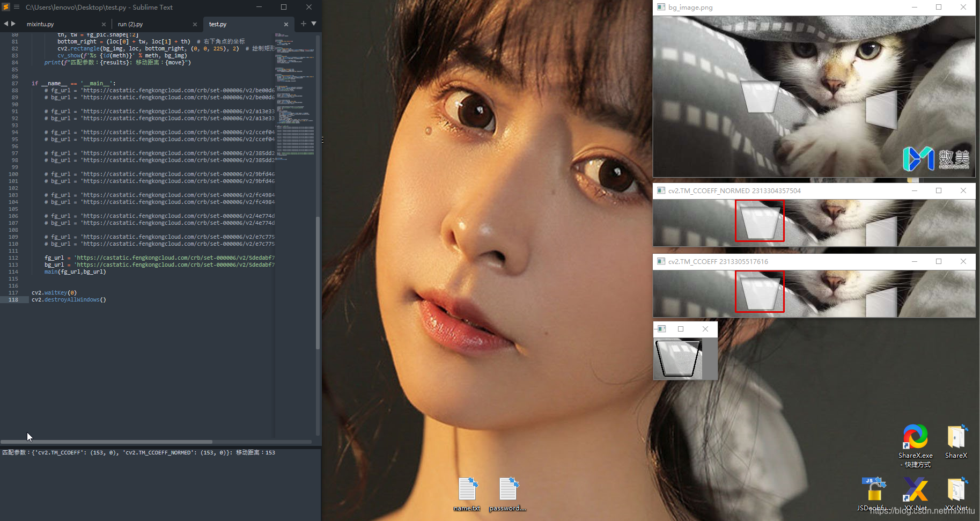Add a new tab with plus icon
This screenshot has width=980, height=521.
tap(304, 24)
